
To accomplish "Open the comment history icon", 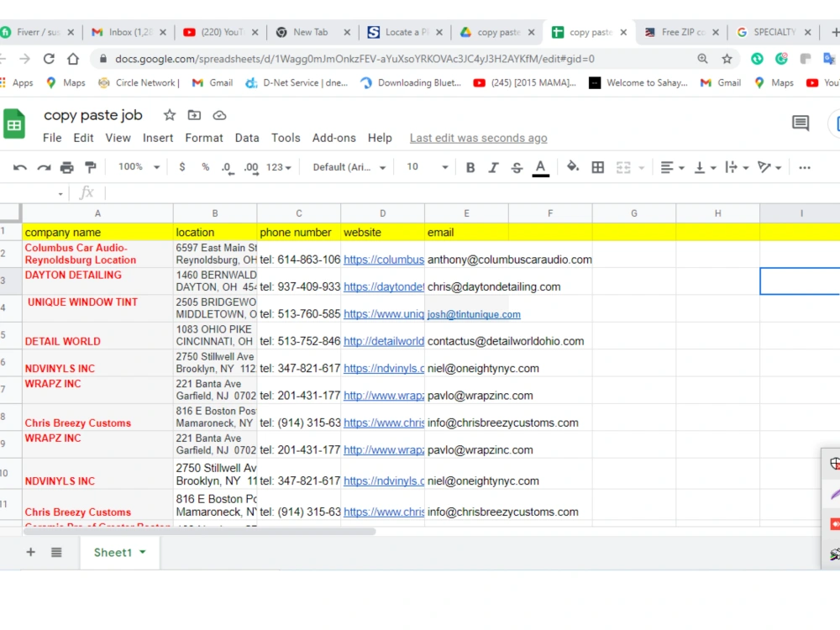I will coord(801,123).
